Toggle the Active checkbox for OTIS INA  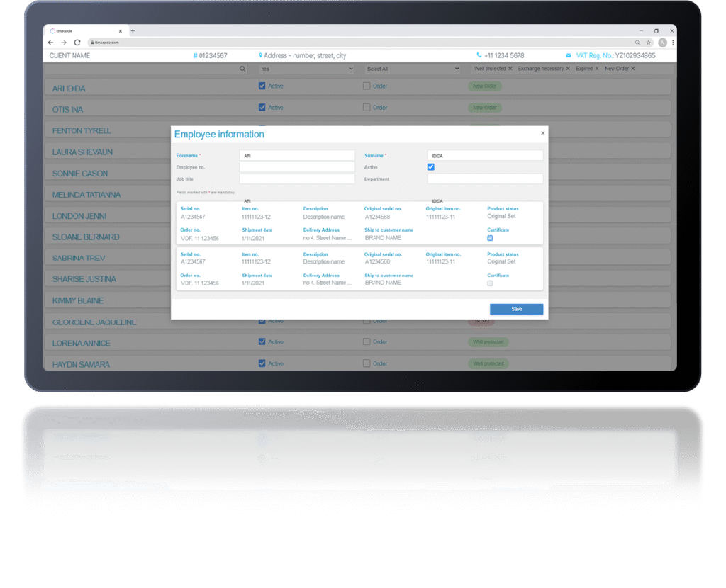click(262, 108)
